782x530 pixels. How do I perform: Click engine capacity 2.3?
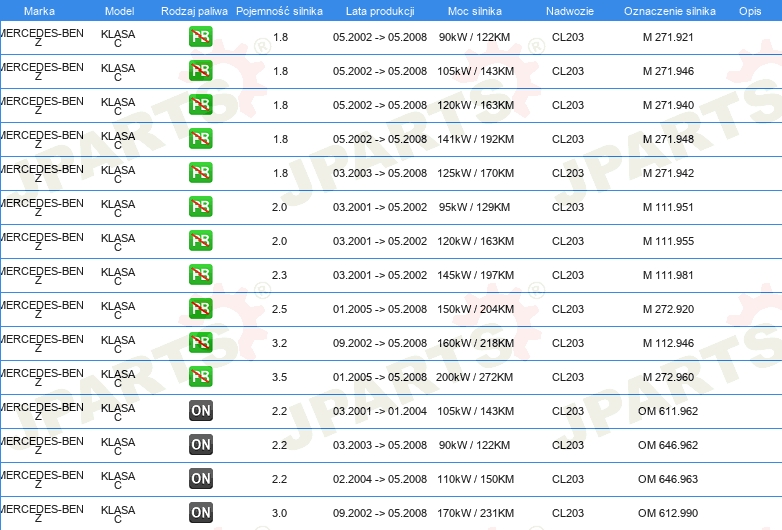(279, 275)
